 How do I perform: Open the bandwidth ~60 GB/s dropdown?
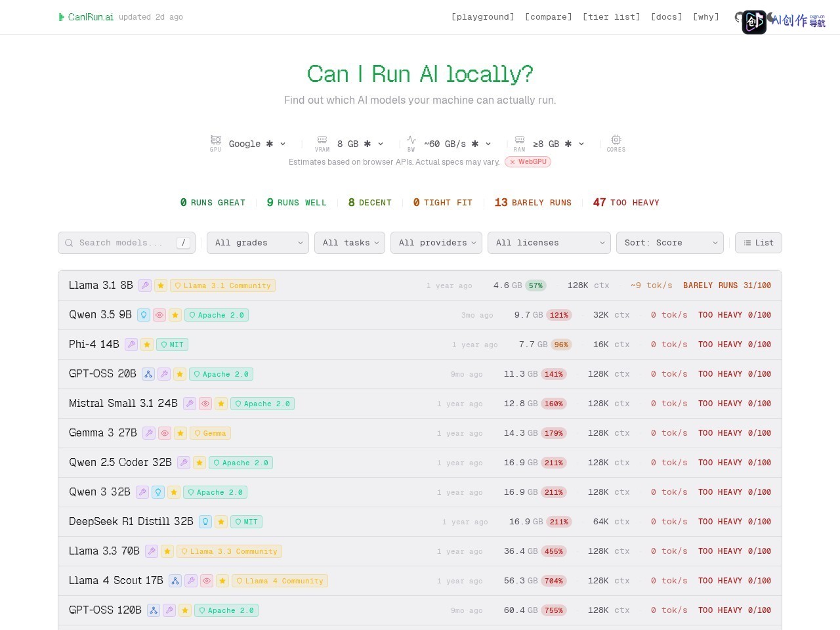[x=457, y=144]
